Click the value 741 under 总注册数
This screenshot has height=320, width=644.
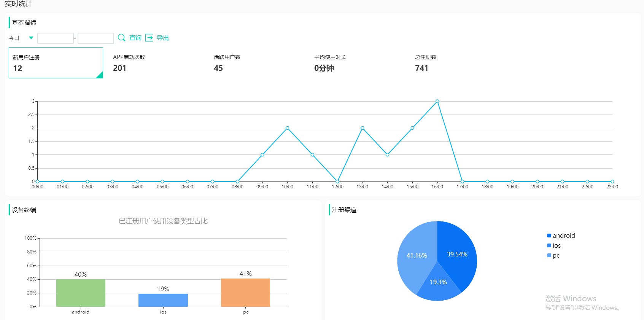tap(421, 68)
